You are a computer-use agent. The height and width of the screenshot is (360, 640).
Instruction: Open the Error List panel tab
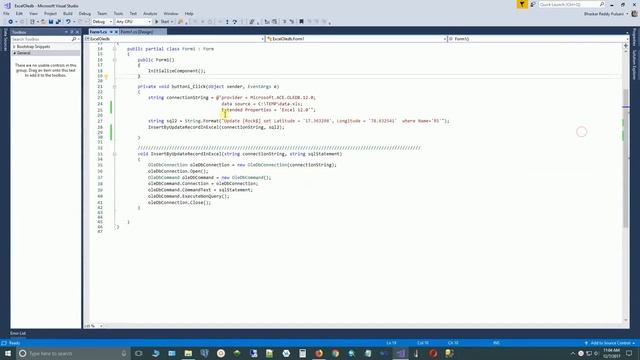click(18, 333)
